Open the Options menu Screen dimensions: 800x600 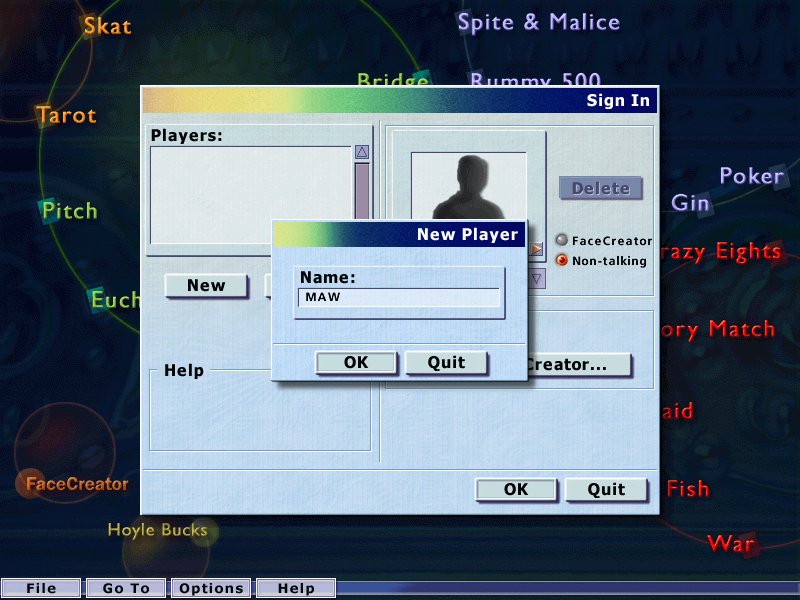(x=211, y=588)
